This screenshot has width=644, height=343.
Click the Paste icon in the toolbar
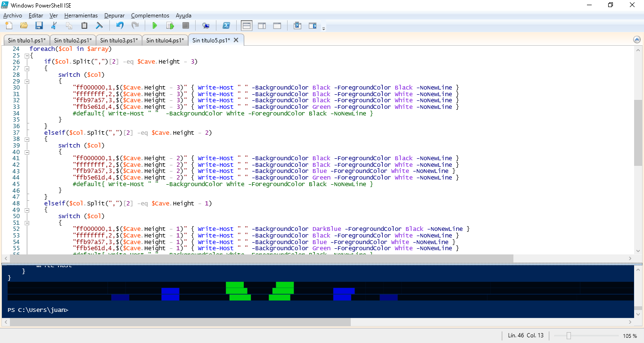pos(83,25)
